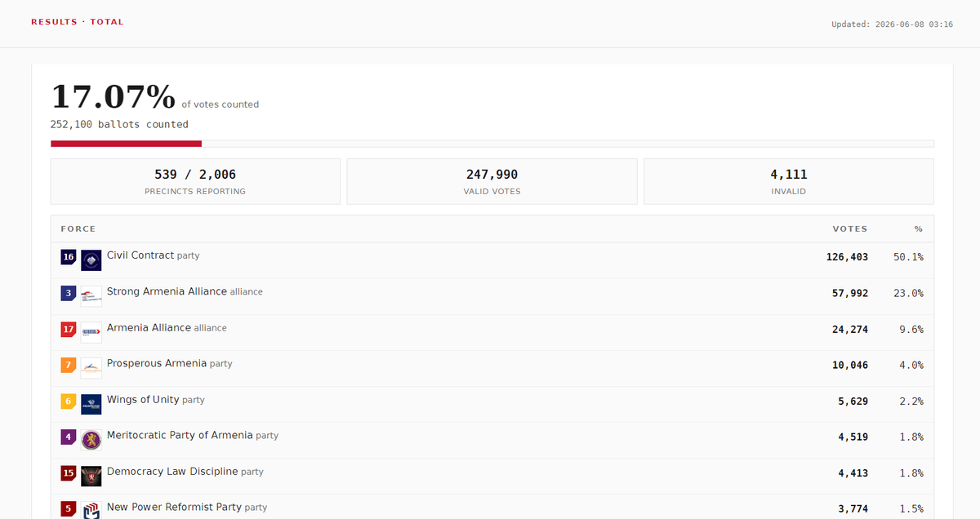
Task: Click the 1.5% percentage value
Action: 911,509
